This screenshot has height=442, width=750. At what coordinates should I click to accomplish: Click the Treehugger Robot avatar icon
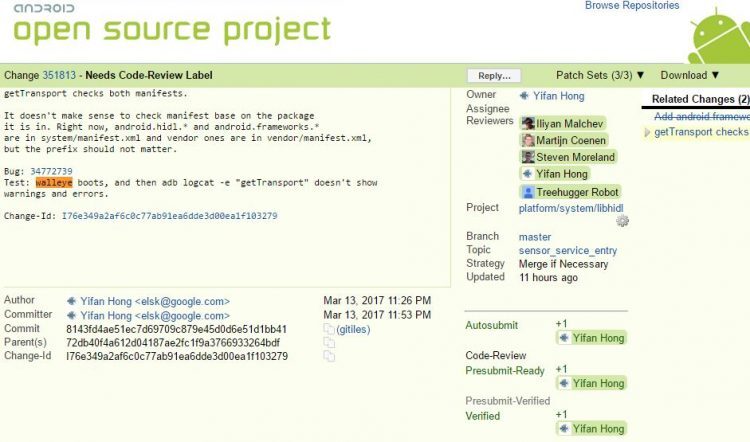coord(528,192)
